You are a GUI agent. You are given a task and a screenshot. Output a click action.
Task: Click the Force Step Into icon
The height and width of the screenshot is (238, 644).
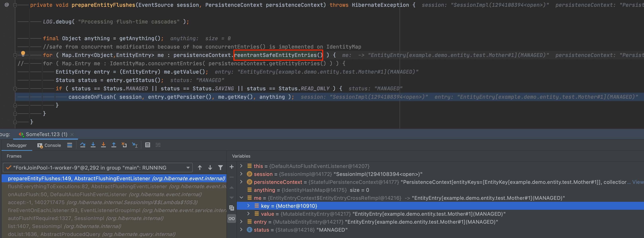(x=103, y=145)
